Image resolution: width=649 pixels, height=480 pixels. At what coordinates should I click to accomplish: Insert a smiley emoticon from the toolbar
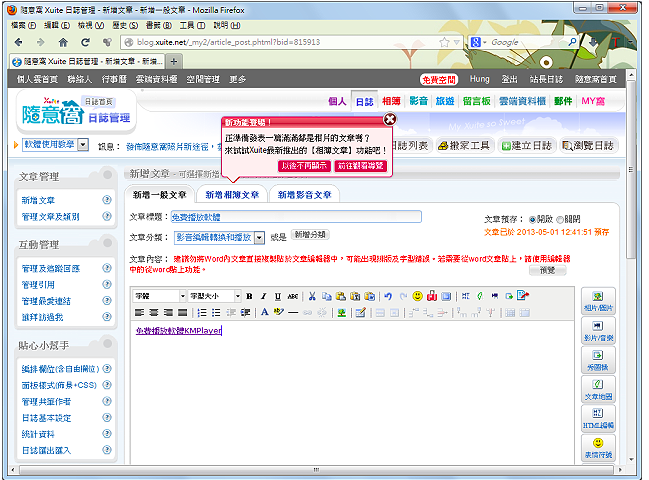coord(418,296)
